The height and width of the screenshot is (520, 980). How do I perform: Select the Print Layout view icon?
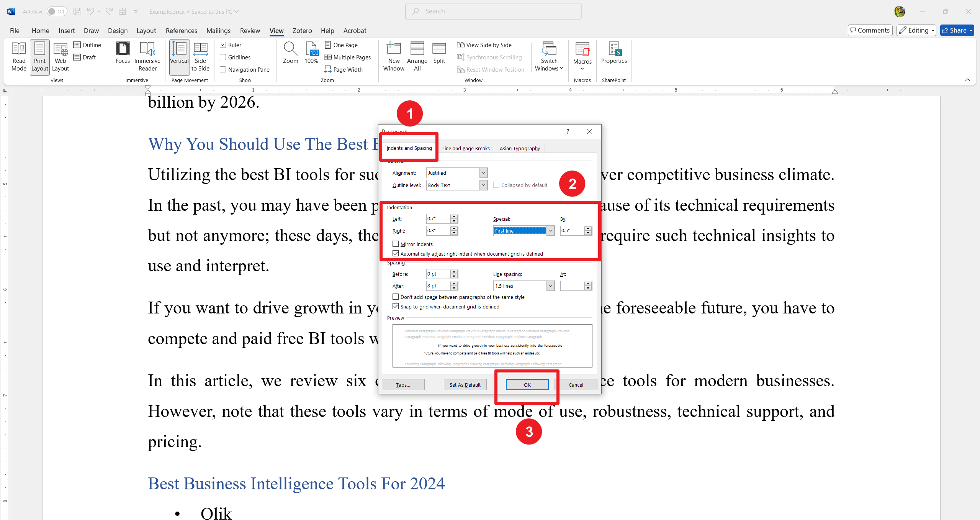(40, 57)
